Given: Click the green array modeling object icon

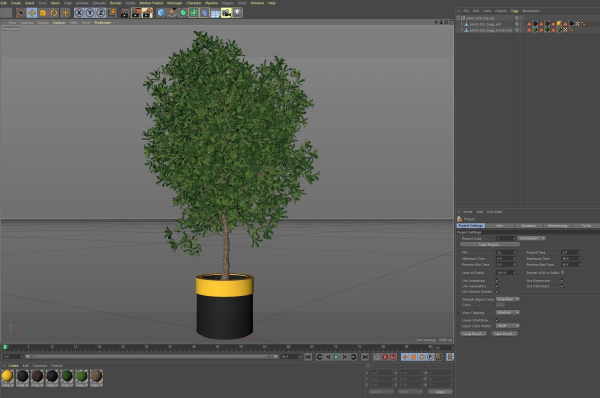Looking at the screenshot, I should (x=194, y=13).
